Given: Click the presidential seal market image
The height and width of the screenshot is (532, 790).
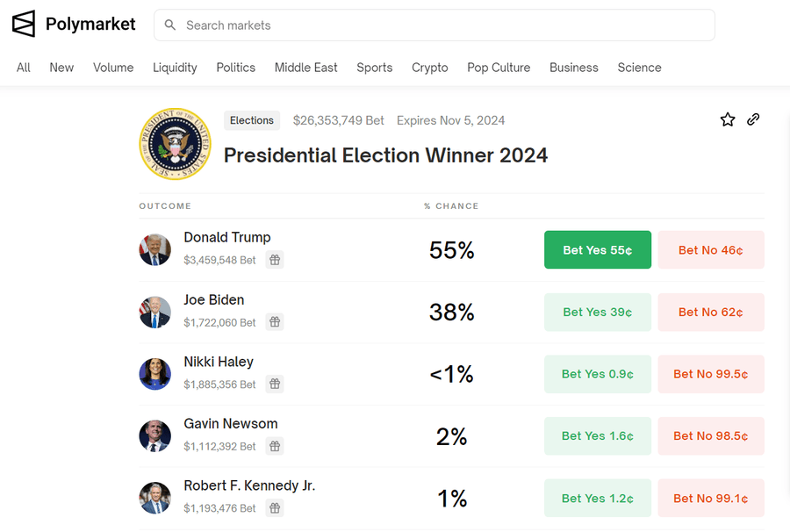Looking at the screenshot, I should tap(176, 144).
